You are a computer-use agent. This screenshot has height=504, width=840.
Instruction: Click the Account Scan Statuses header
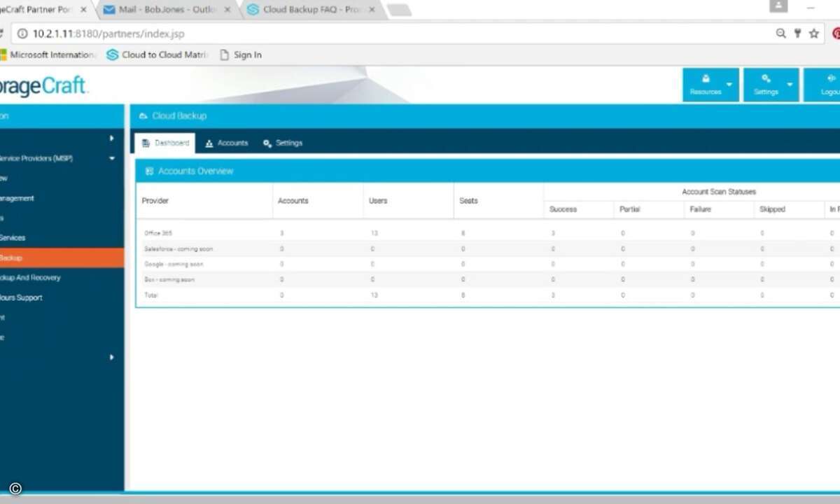click(x=719, y=192)
